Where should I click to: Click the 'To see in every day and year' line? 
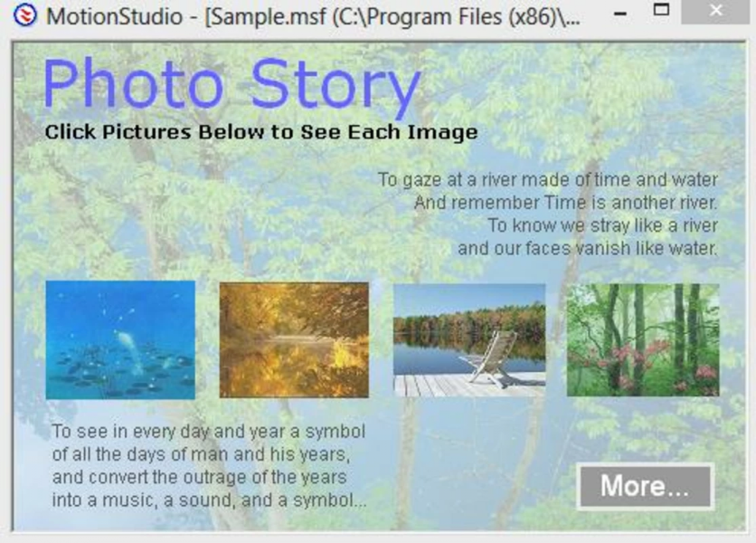pyautogui.click(x=208, y=431)
